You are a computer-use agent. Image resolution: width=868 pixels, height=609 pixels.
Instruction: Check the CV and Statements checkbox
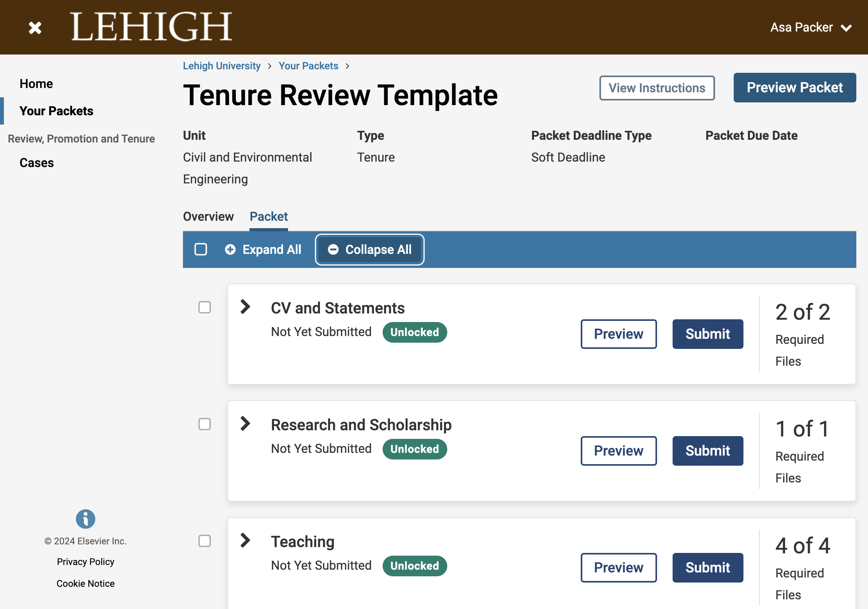pyautogui.click(x=205, y=307)
